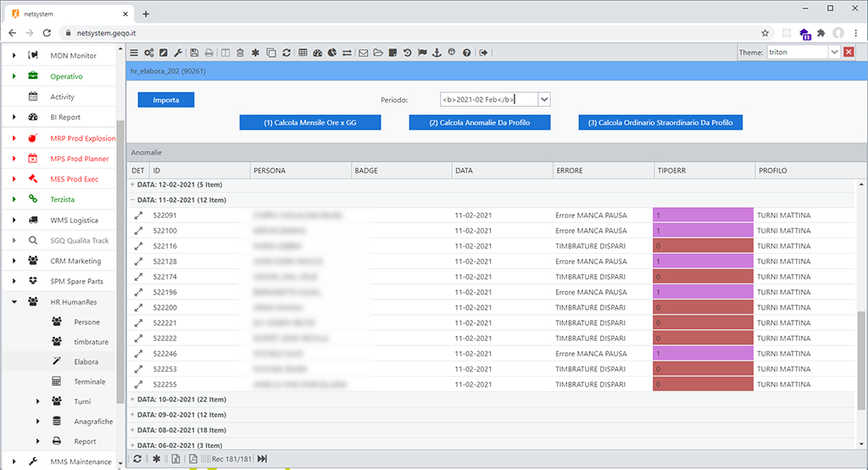Click the logout exit icon in toolbar

pyautogui.click(x=483, y=53)
